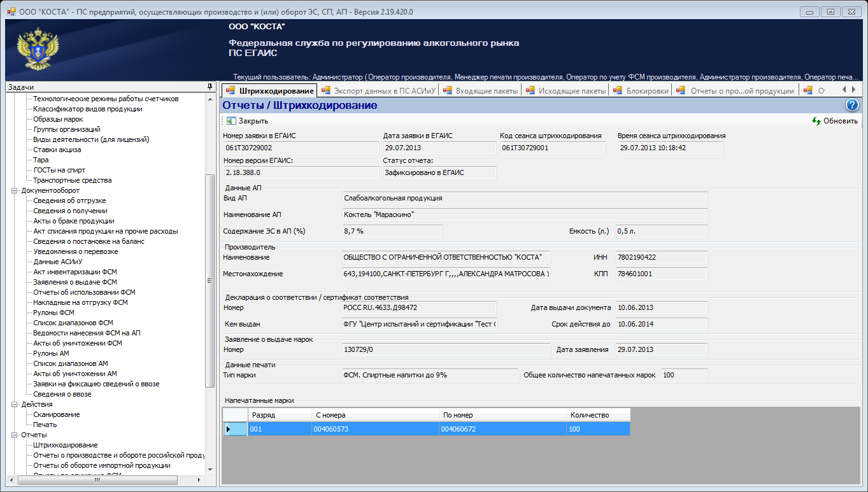Open Отчеты об обороте импортной продукции

[102, 465]
